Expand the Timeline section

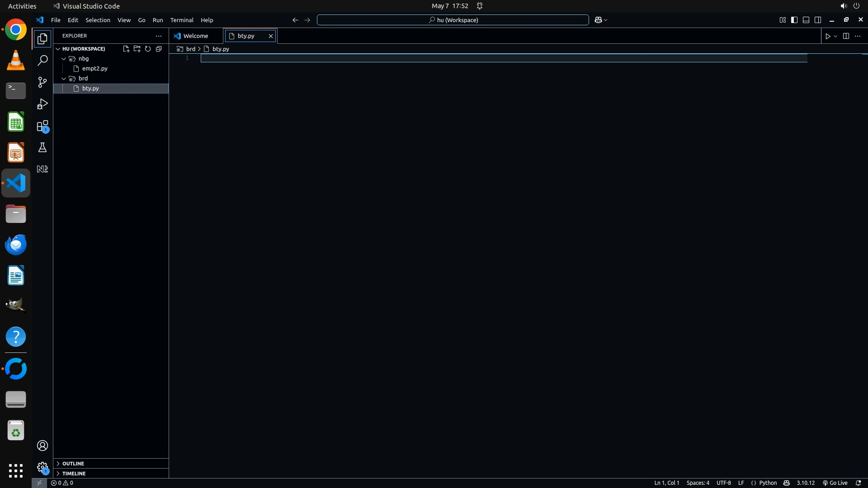[74, 474]
